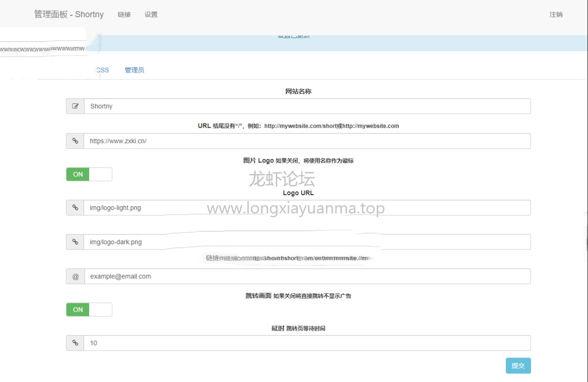Toggle the 跳转画面 ON switch
Screen dimensions: 588x382
tap(89, 309)
